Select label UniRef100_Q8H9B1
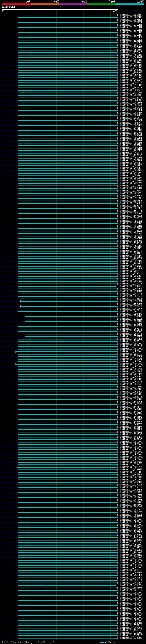The image size is (146, 644). coord(131,65)
